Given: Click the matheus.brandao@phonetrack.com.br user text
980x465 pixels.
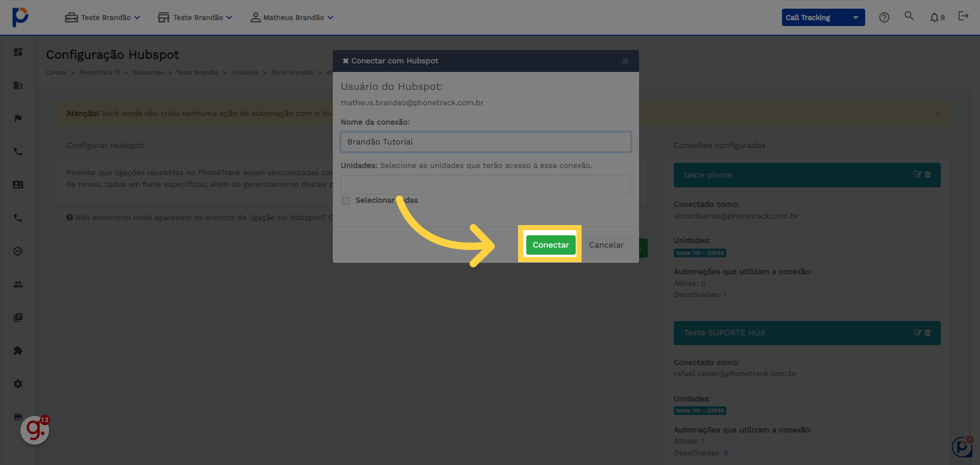Looking at the screenshot, I should click(412, 103).
